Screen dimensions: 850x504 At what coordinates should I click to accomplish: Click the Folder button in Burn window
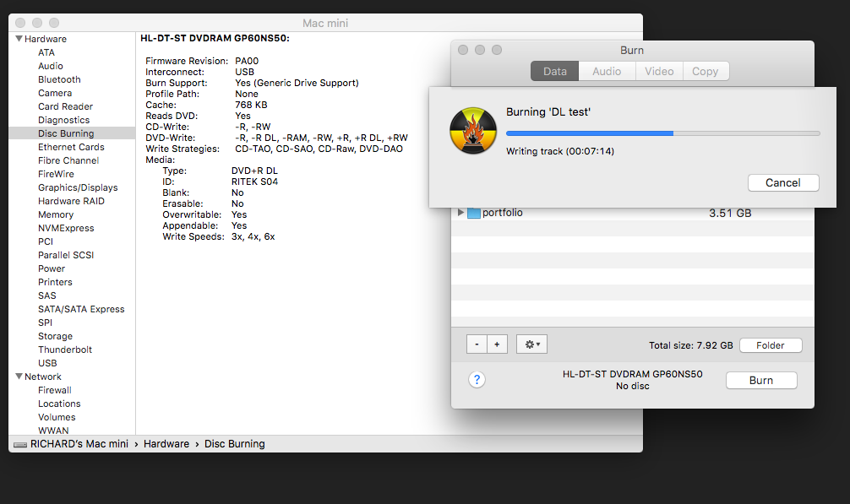[x=771, y=345]
